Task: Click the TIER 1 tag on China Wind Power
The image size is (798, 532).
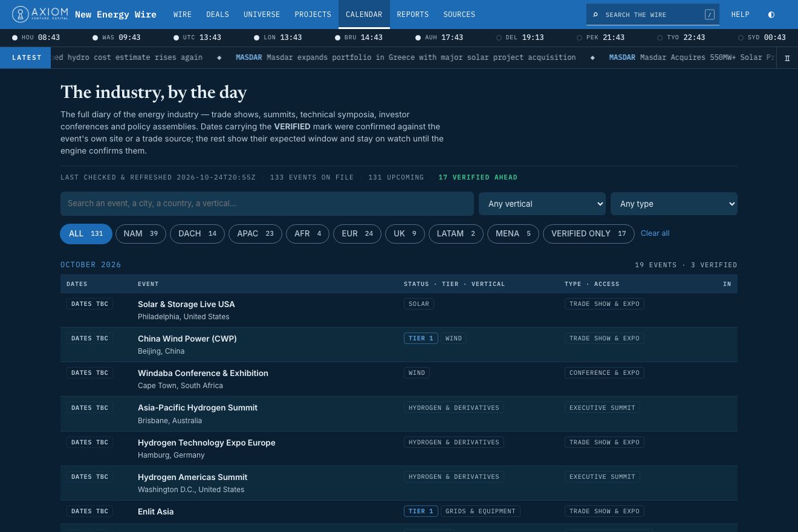Action: (x=421, y=339)
